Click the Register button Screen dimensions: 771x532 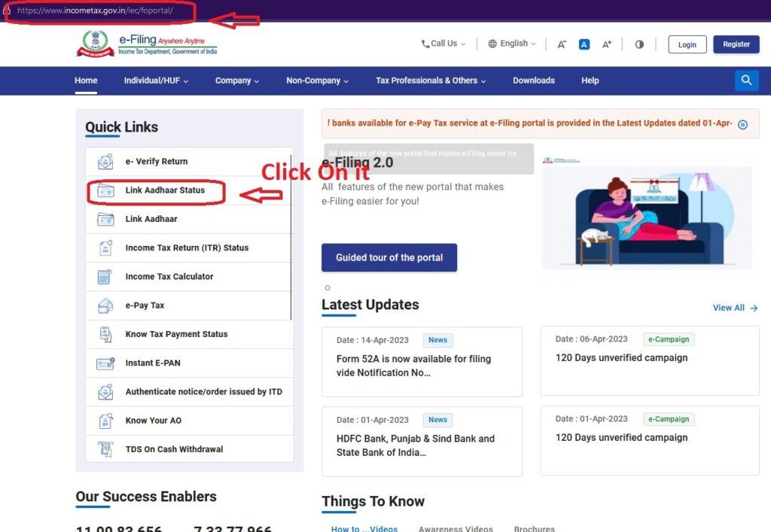736,44
